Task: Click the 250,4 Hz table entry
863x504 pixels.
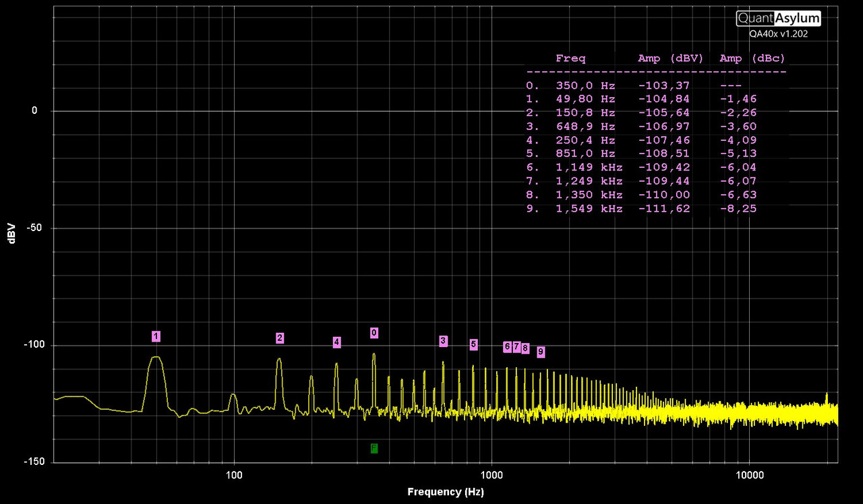Action: pos(585,140)
